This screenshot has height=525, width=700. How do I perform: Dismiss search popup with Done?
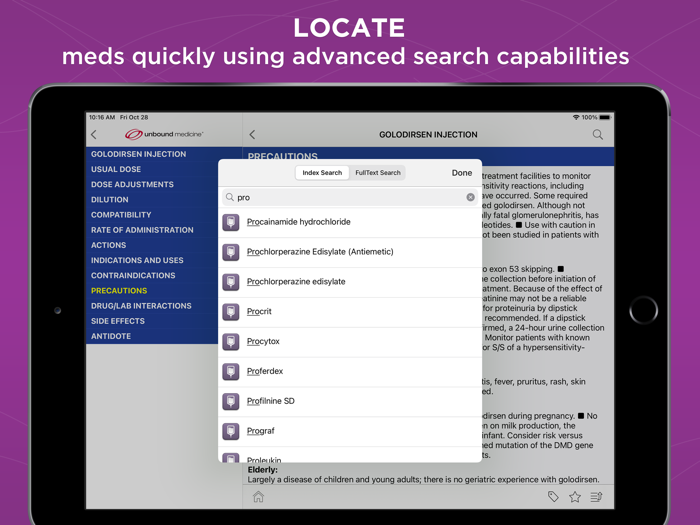(462, 173)
